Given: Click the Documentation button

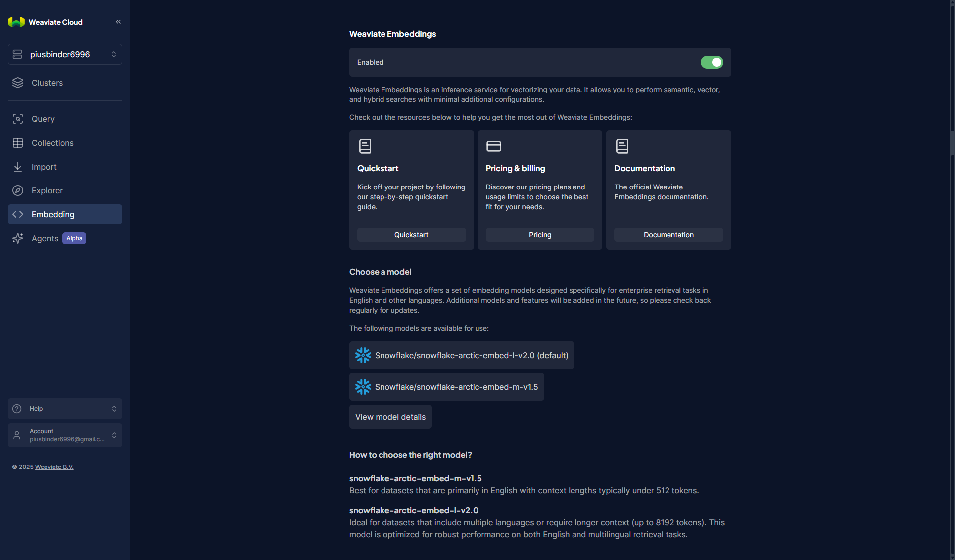Looking at the screenshot, I should click(x=668, y=235).
